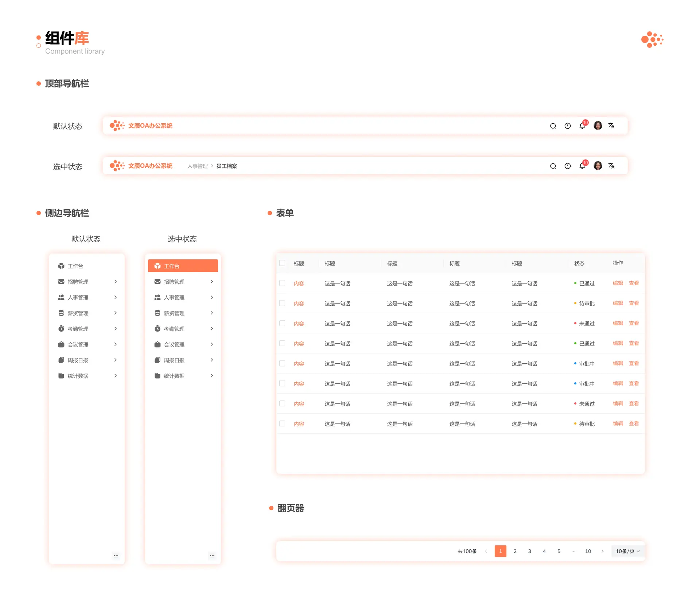
Task: Toggle the select-all checkbox in table header
Action: [282, 263]
